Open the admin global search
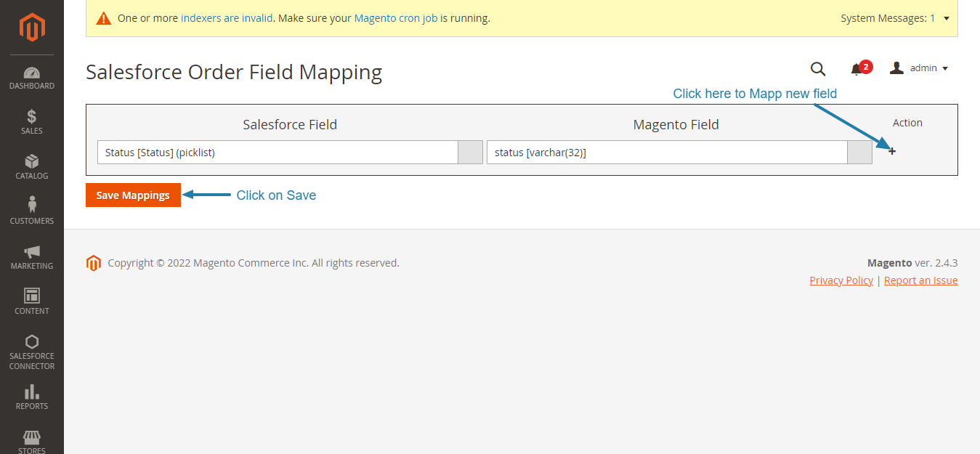980x454 pixels. click(818, 68)
